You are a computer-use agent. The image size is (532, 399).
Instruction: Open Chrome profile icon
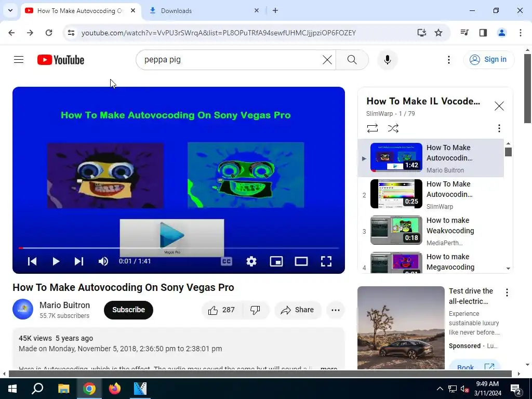501,33
